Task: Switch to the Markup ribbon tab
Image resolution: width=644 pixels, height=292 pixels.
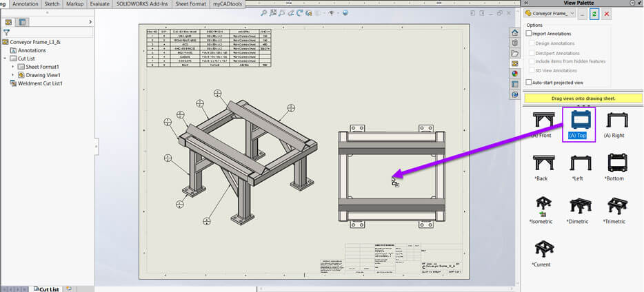Action: (74, 3)
